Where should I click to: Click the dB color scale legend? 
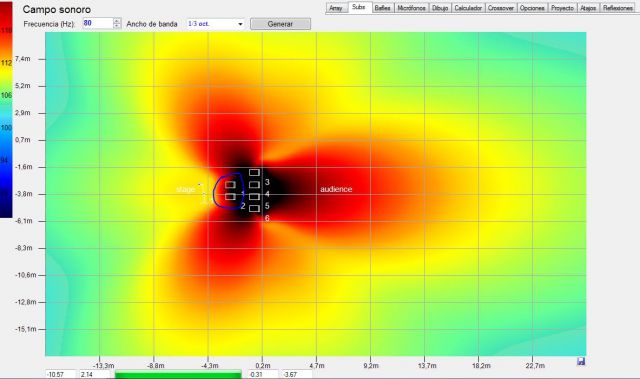[6, 109]
